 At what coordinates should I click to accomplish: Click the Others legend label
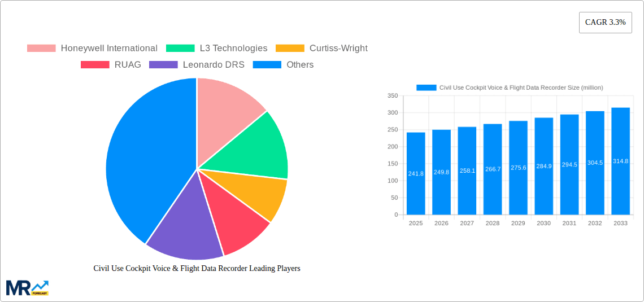(300, 64)
